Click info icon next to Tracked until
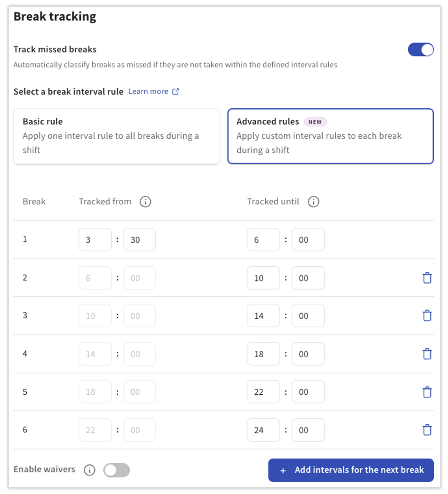448x494 pixels. pos(314,202)
